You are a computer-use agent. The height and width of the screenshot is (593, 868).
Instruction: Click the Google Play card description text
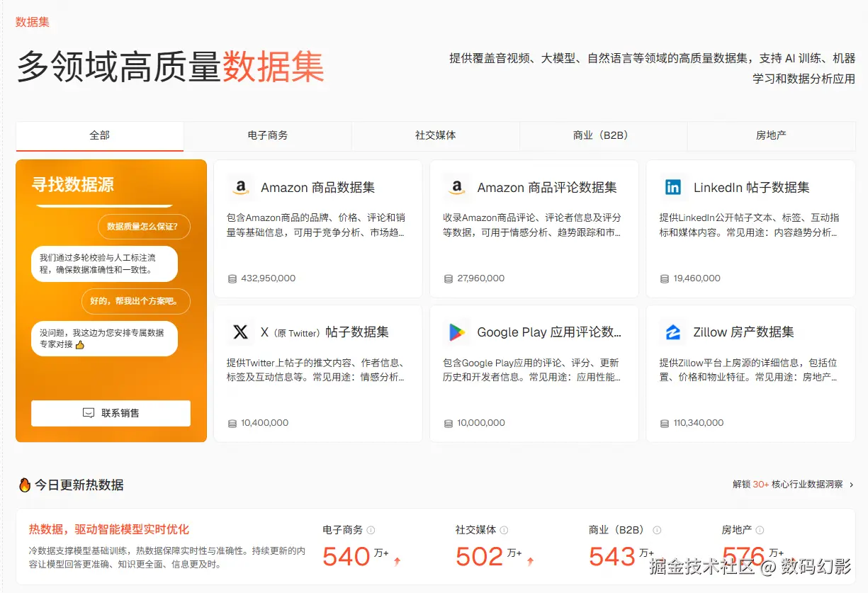(x=533, y=370)
